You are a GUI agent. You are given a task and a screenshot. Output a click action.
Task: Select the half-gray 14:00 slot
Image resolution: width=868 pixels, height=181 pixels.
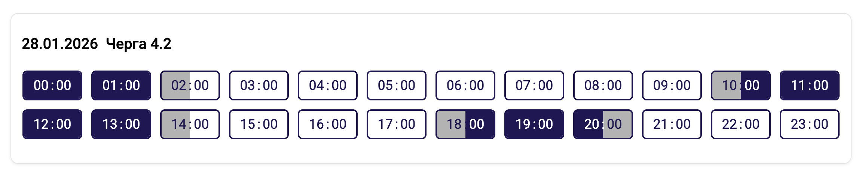(190, 124)
